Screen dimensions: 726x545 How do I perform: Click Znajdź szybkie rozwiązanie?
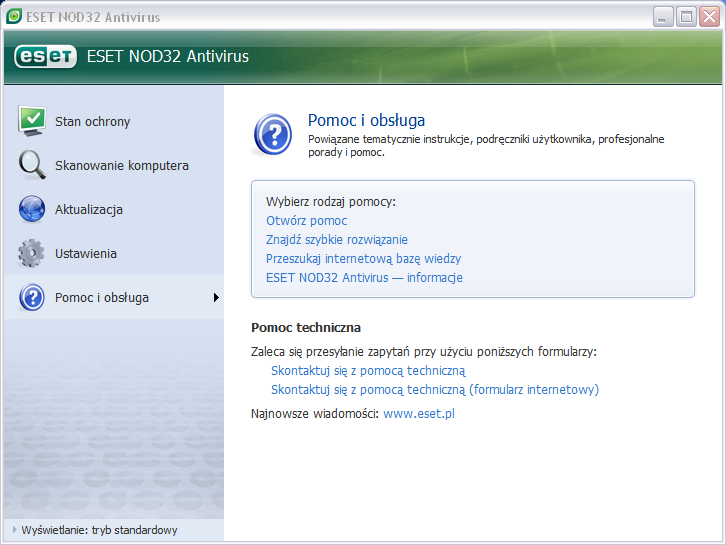(337, 240)
